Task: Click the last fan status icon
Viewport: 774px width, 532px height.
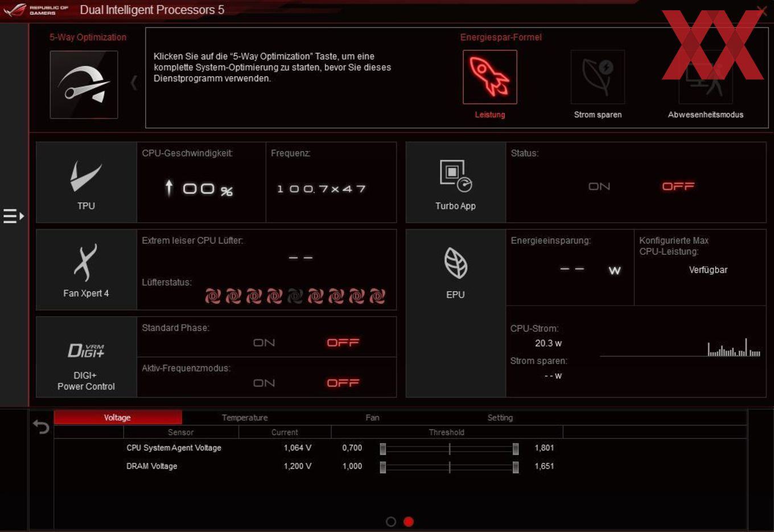Action: click(377, 296)
